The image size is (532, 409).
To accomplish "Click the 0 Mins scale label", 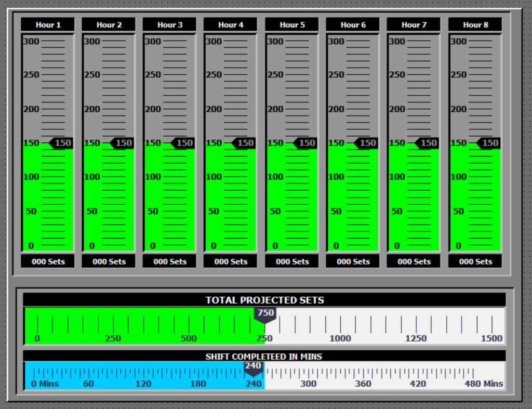I will [45, 384].
